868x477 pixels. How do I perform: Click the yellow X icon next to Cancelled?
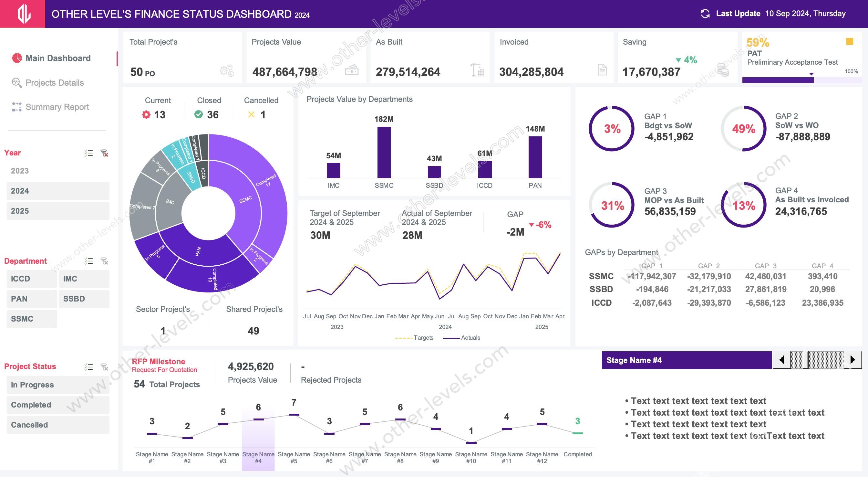click(251, 115)
